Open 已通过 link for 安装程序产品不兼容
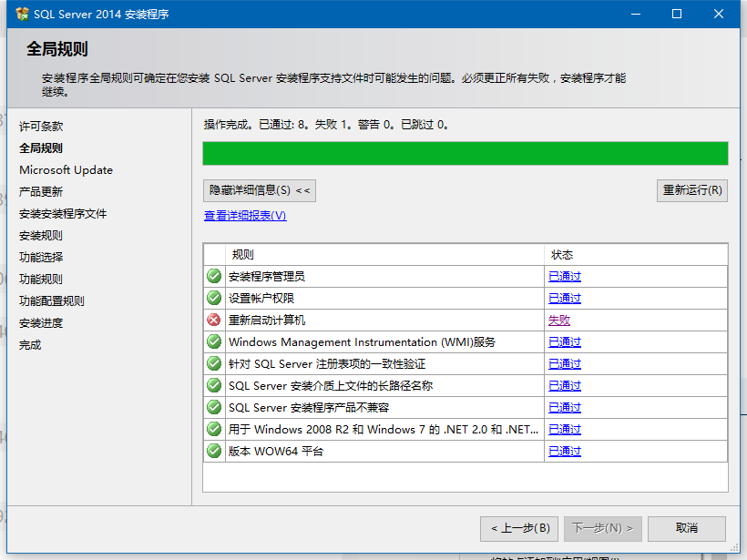Viewport: 747px width, 560px height. coord(565,408)
